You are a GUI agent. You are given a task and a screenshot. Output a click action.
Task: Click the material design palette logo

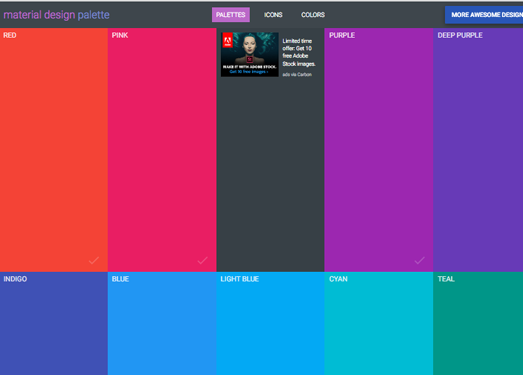point(56,15)
